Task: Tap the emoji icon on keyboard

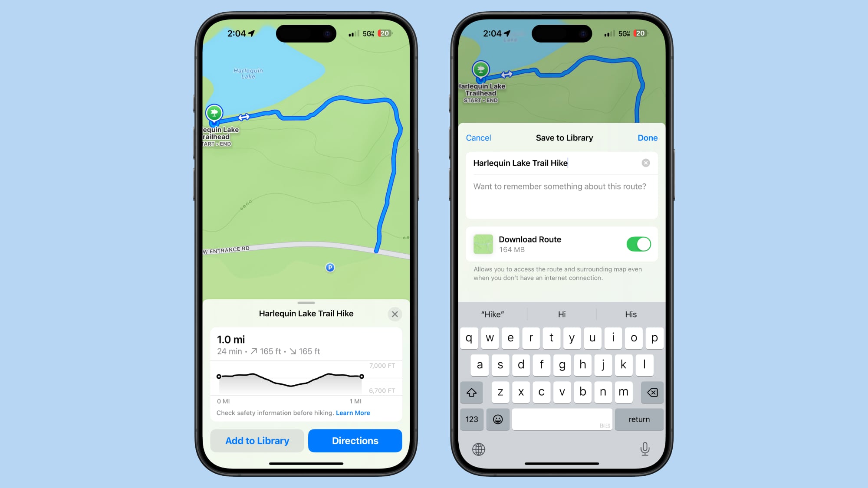Action: click(498, 419)
